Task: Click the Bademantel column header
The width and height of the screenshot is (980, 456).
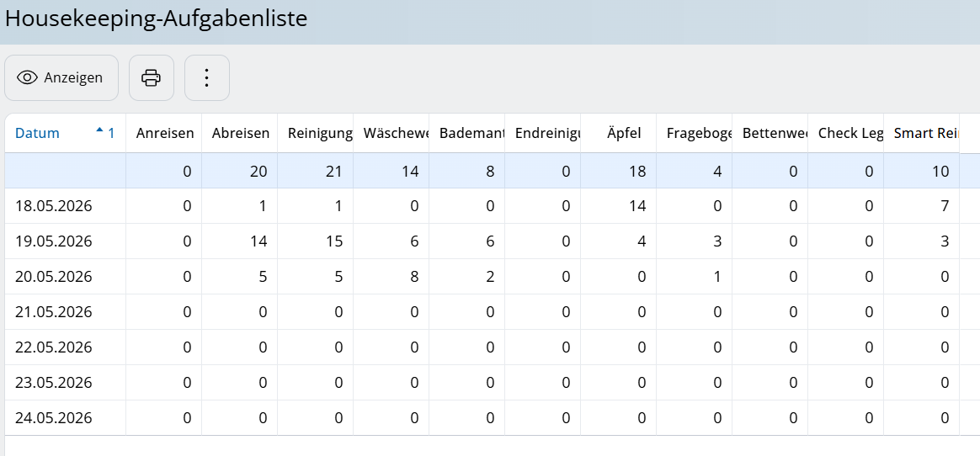Action: [467, 133]
